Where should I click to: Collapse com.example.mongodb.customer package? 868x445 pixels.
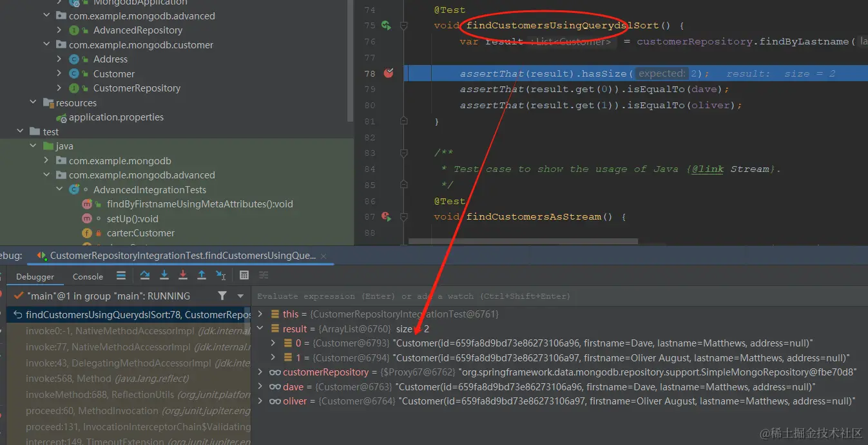click(x=46, y=45)
